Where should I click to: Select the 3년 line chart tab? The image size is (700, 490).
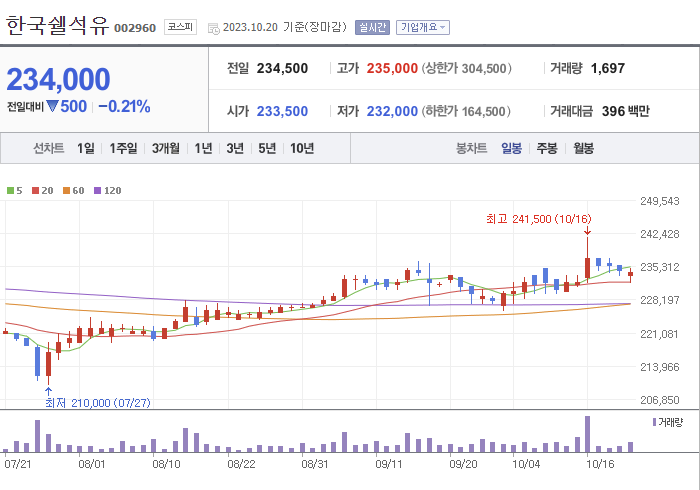pyautogui.click(x=235, y=148)
